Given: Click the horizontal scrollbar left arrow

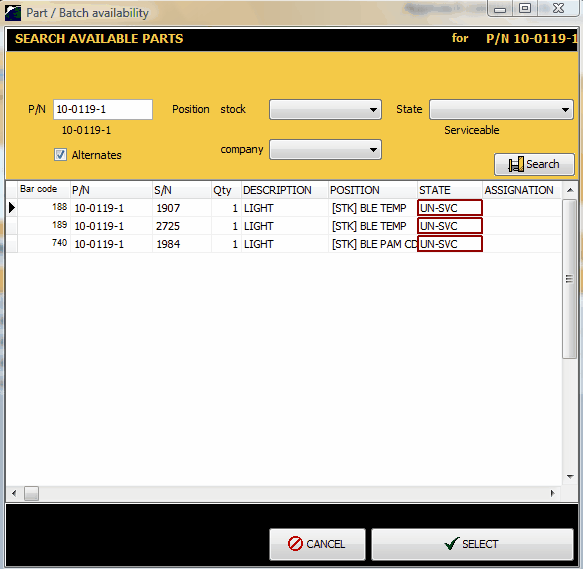Looking at the screenshot, I should (14, 494).
